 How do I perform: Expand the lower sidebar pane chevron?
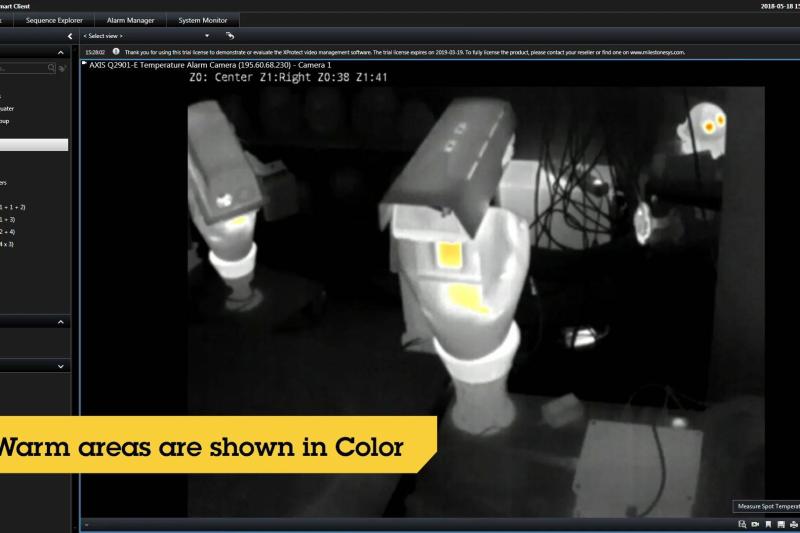coord(61,366)
